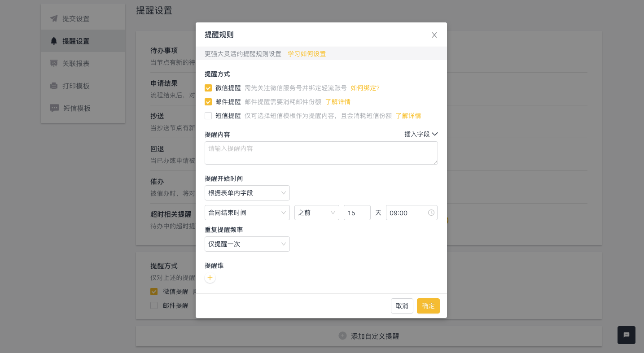Close the 提醒规则 dialog with X
644x353 pixels.
click(x=434, y=35)
